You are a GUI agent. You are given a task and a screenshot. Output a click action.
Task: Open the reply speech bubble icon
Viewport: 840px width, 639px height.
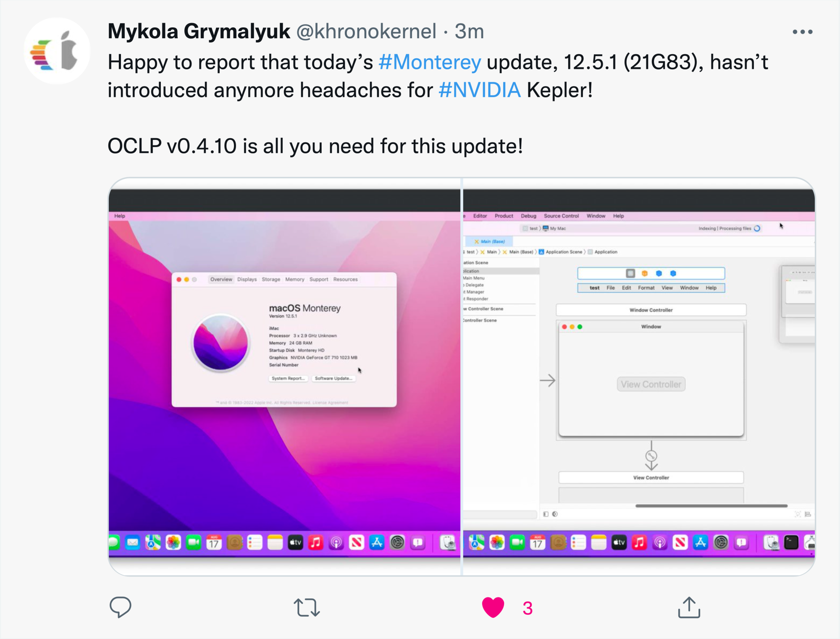pyautogui.click(x=120, y=607)
